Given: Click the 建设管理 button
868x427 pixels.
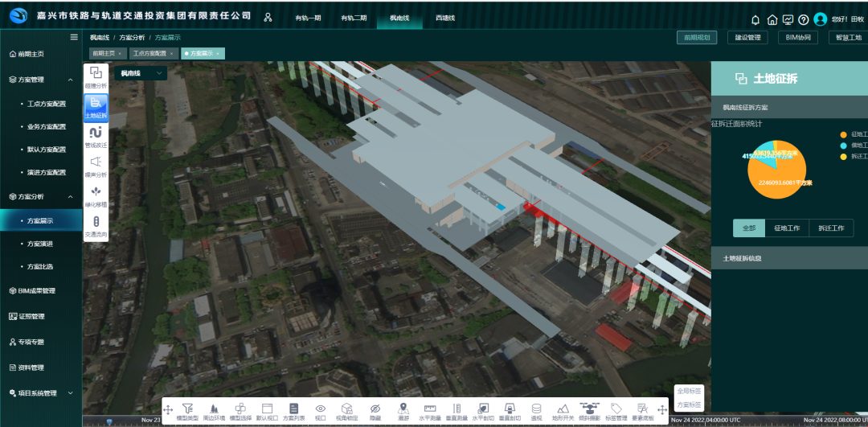Looking at the screenshot, I should click(x=747, y=37).
